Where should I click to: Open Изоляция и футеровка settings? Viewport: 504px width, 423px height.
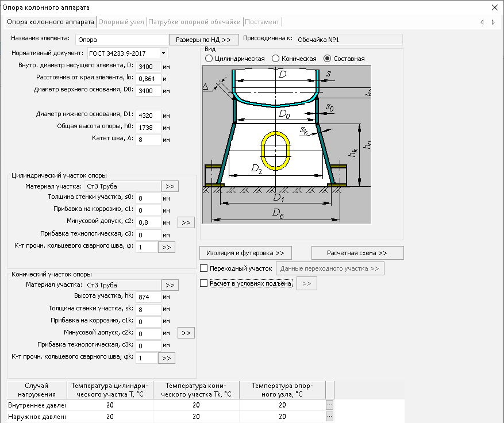tap(245, 253)
